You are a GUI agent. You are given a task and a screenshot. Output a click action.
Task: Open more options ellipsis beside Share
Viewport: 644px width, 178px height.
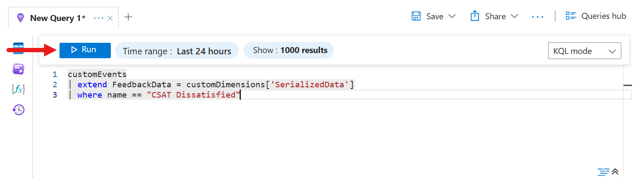(x=537, y=17)
